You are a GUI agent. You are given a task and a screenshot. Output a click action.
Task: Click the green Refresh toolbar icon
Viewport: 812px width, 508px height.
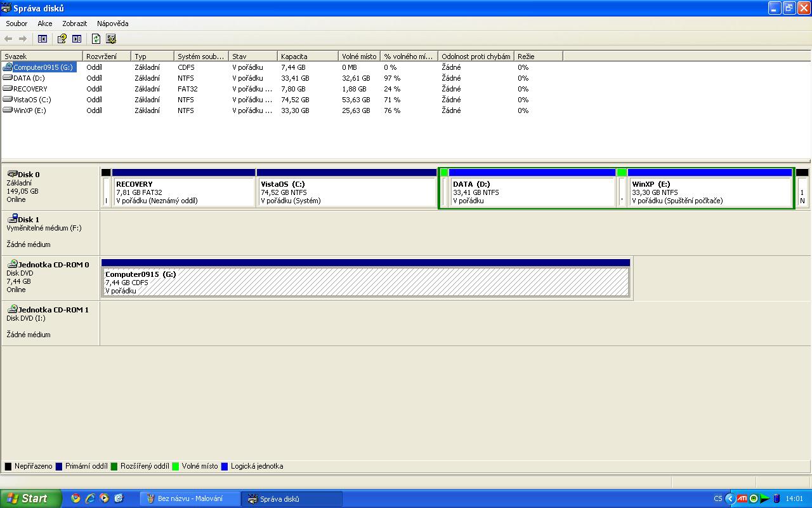96,39
